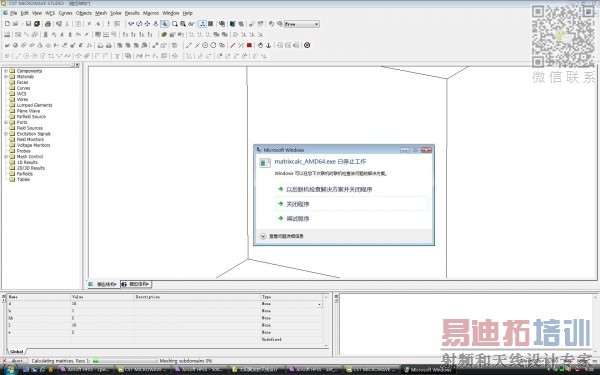600x375 pixels.
Task: Open the Solve menu
Action: [x=116, y=13]
